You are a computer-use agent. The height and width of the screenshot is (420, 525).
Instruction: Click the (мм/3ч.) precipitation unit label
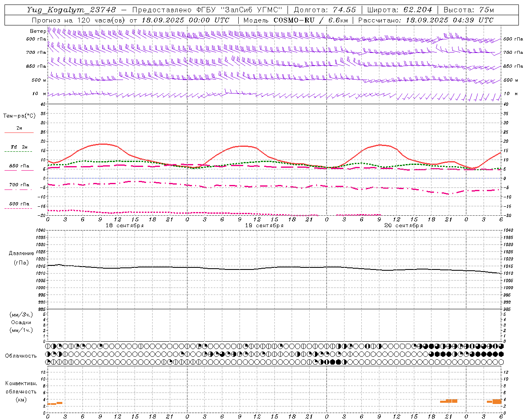point(21,315)
